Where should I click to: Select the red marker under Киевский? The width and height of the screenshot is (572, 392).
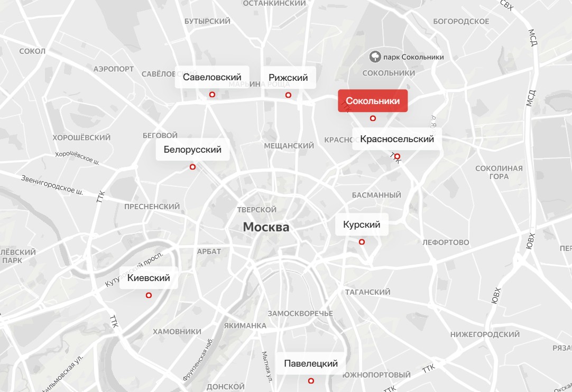point(149,295)
